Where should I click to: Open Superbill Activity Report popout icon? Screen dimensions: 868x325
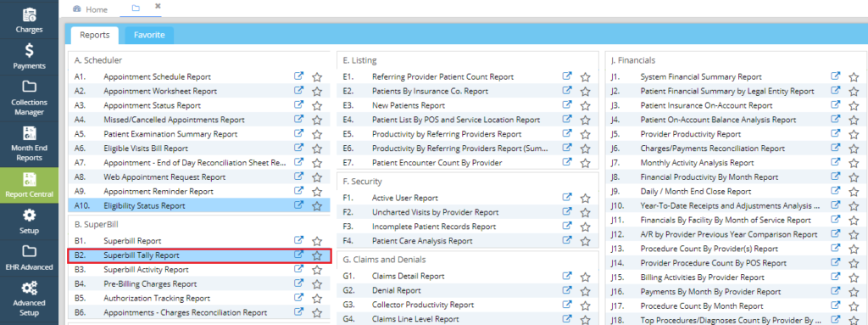[x=298, y=269]
